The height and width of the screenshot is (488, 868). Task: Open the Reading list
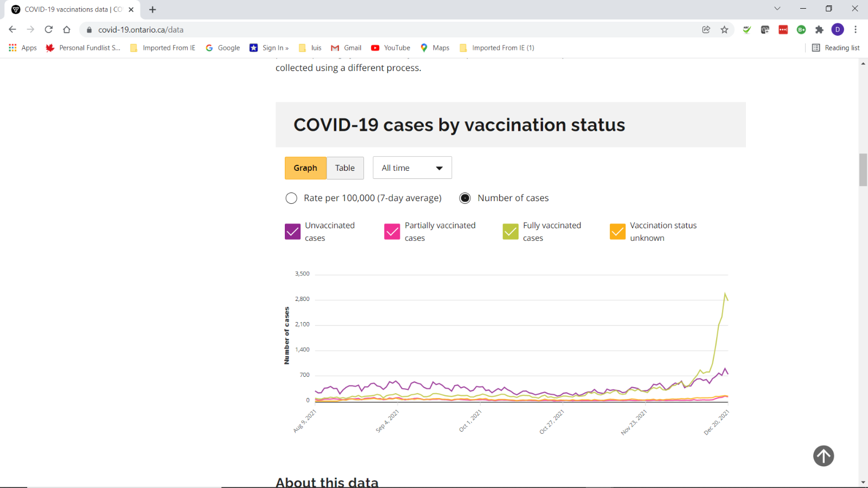pyautogui.click(x=835, y=48)
